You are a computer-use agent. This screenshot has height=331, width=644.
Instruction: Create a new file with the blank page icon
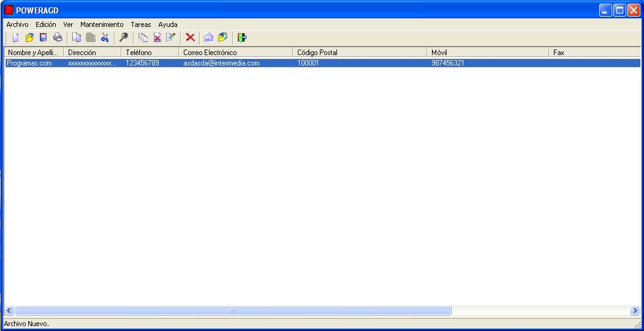(x=15, y=38)
